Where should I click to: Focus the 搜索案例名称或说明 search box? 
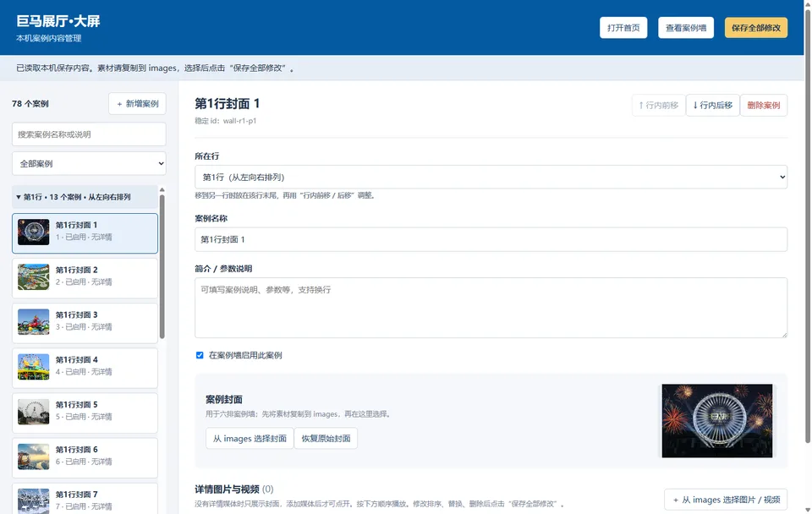89,134
